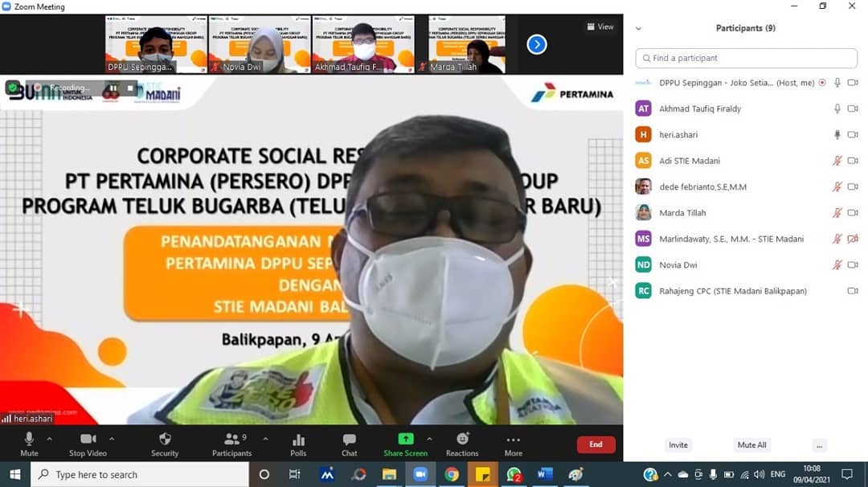Open the View layout menu
The image size is (868, 487).
coord(600,27)
